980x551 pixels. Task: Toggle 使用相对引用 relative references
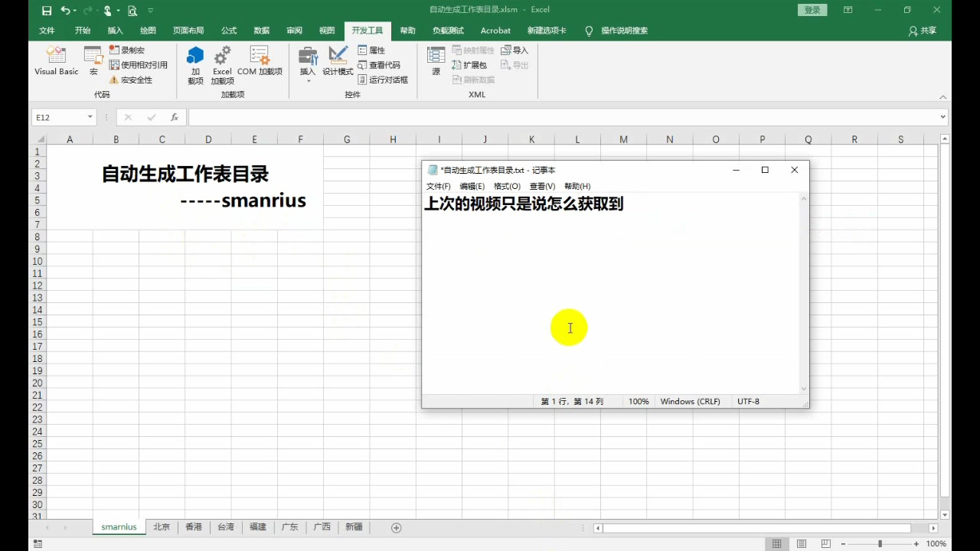point(139,65)
